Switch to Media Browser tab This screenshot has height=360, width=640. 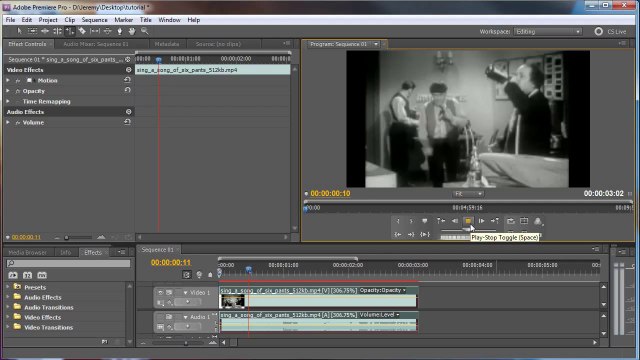(x=27, y=253)
